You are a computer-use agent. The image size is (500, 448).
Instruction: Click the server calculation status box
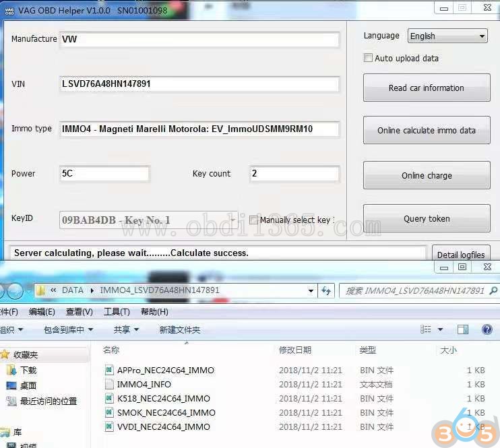point(218,253)
